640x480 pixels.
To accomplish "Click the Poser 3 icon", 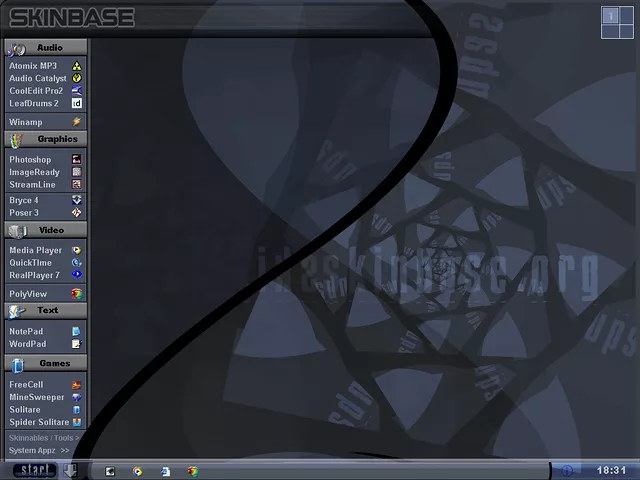I will coord(77,213).
